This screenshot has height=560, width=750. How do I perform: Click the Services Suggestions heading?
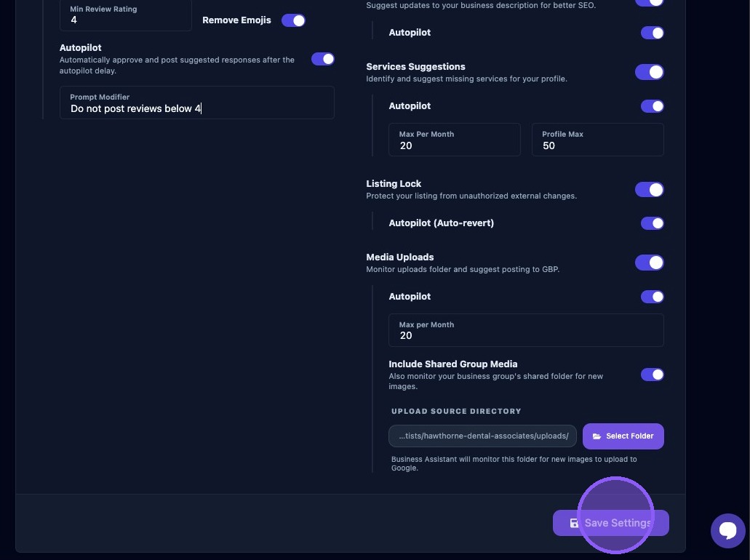point(415,66)
